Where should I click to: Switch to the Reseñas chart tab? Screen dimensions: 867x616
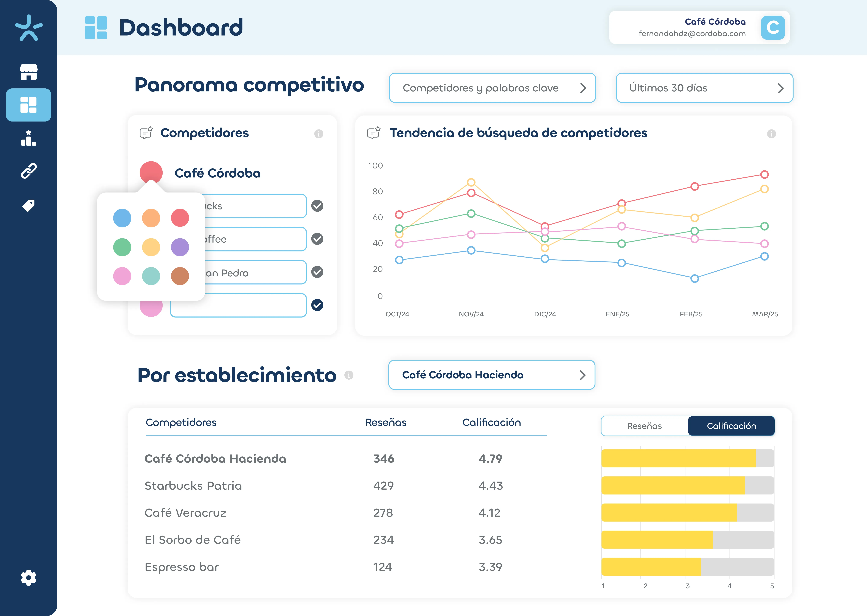coord(644,426)
